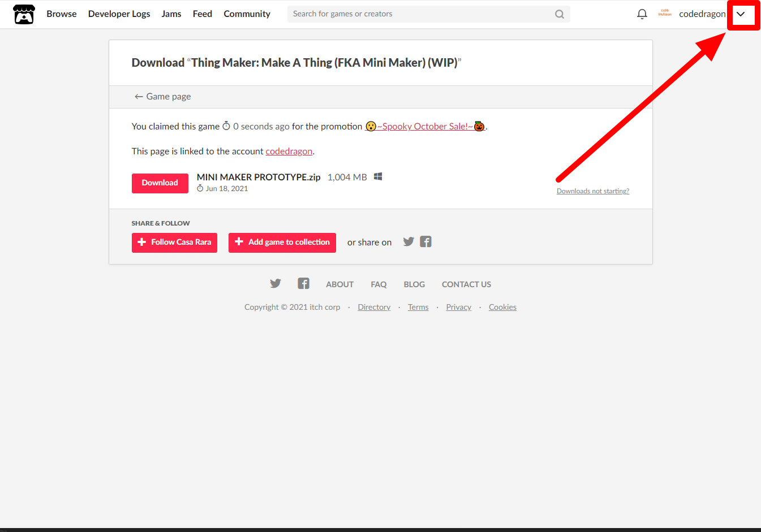Screen dimensions: 761x532
Task: Open footer Twitter icon
Action: pyautogui.click(x=276, y=284)
